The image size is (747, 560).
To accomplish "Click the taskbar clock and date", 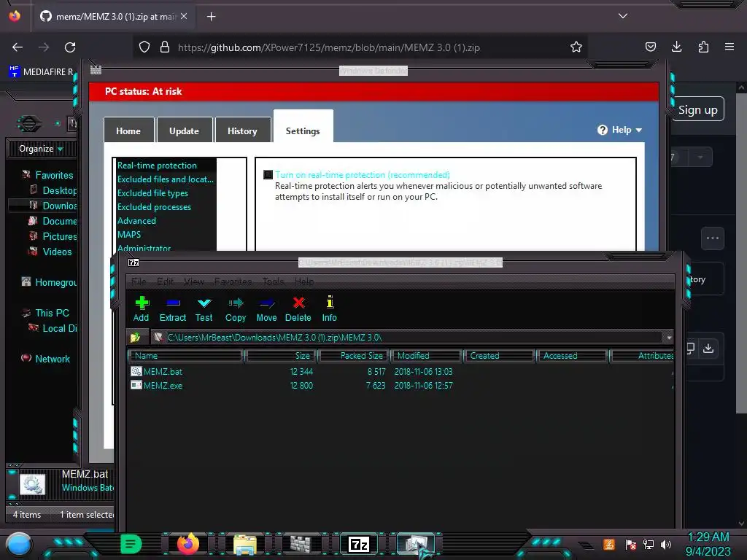I will pyautogui.click(x=708, y=544).
